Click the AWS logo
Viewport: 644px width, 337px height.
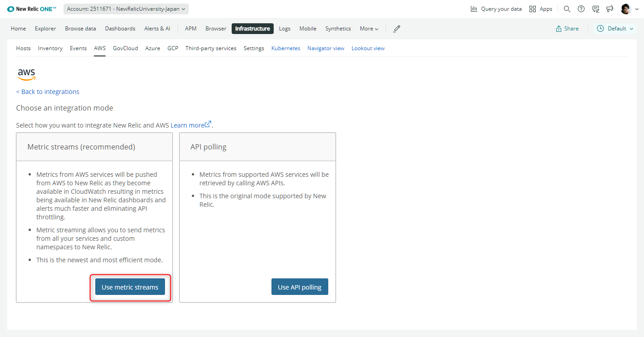coord(26,74)
